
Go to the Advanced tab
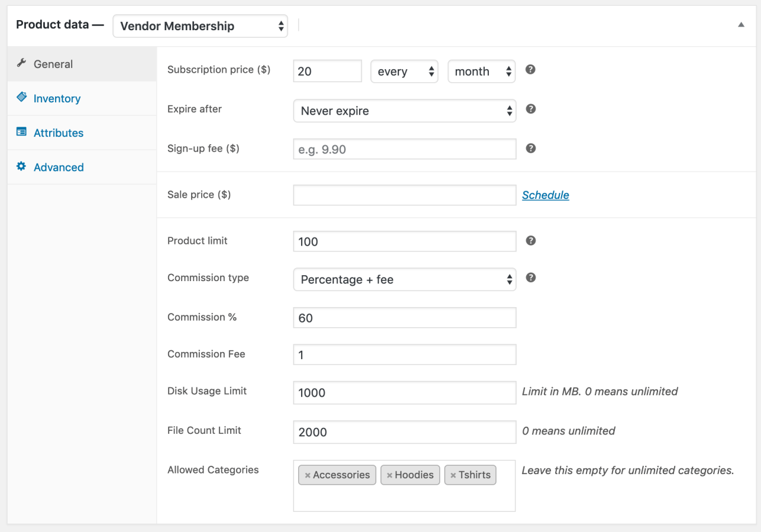coord(58,167)
